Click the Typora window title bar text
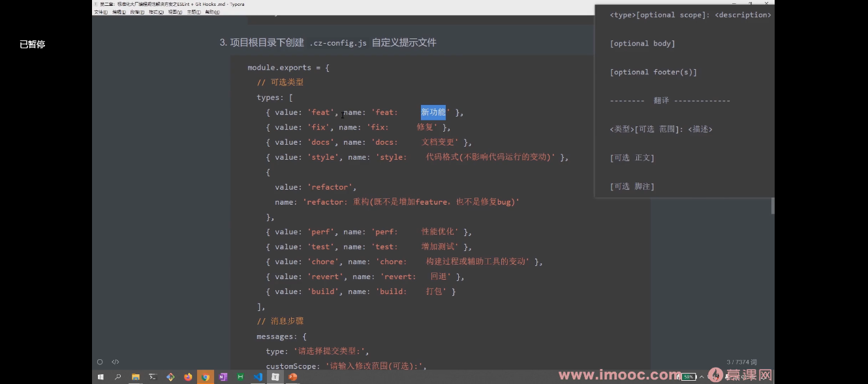The height and width of the screenshot is (384, 868). tap(172, 4)
